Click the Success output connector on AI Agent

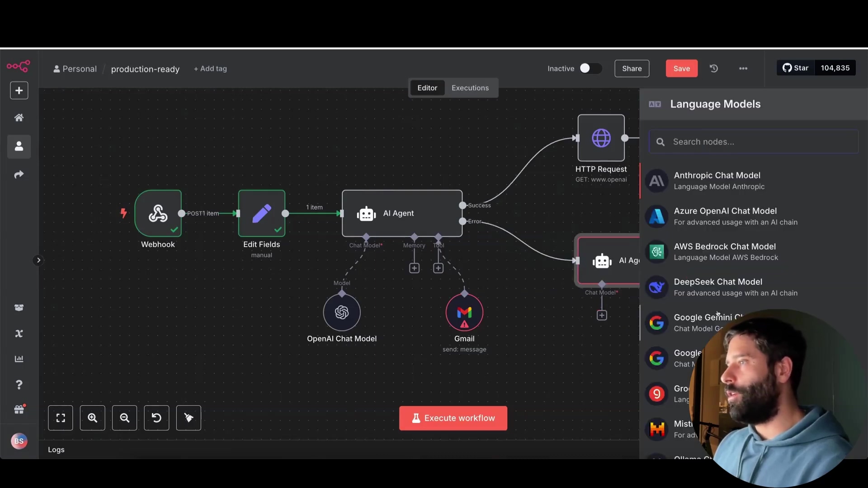click(x=462, y=205)
